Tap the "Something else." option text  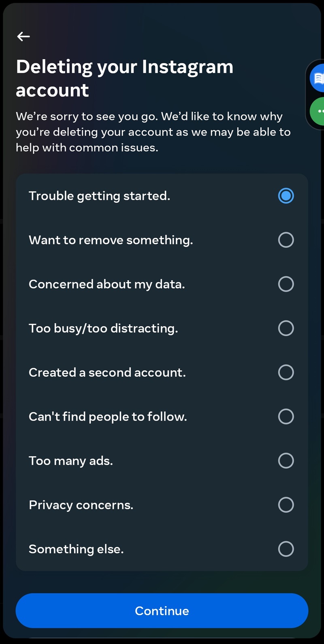(x=76, y=549)
